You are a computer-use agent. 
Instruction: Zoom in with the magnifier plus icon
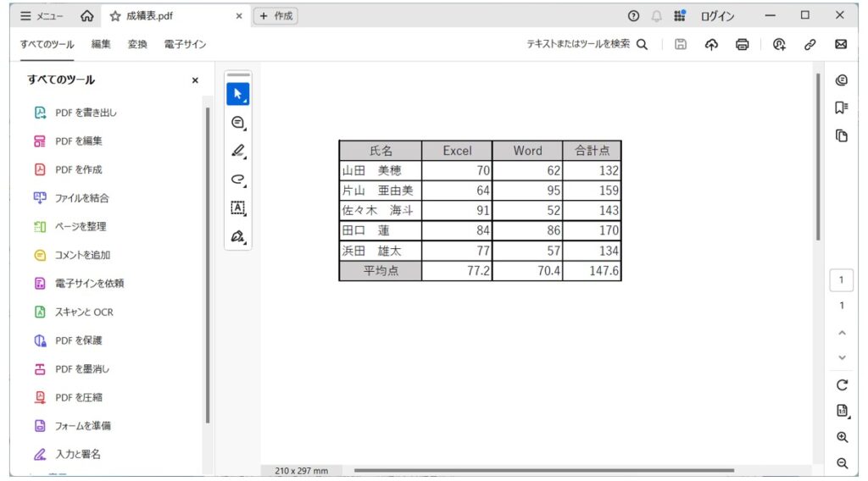tap(842, 437)
